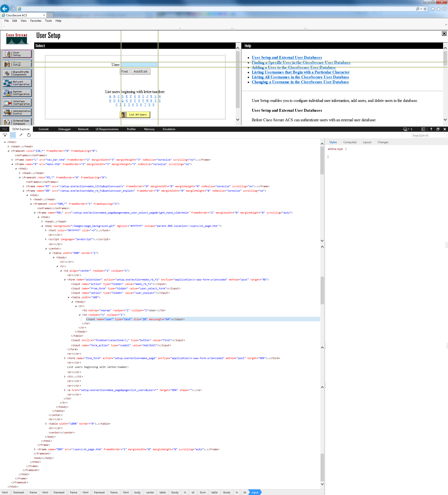Open Administration Control nav button
The height and width of the screenshot is (495, 448).
point(17,112)
